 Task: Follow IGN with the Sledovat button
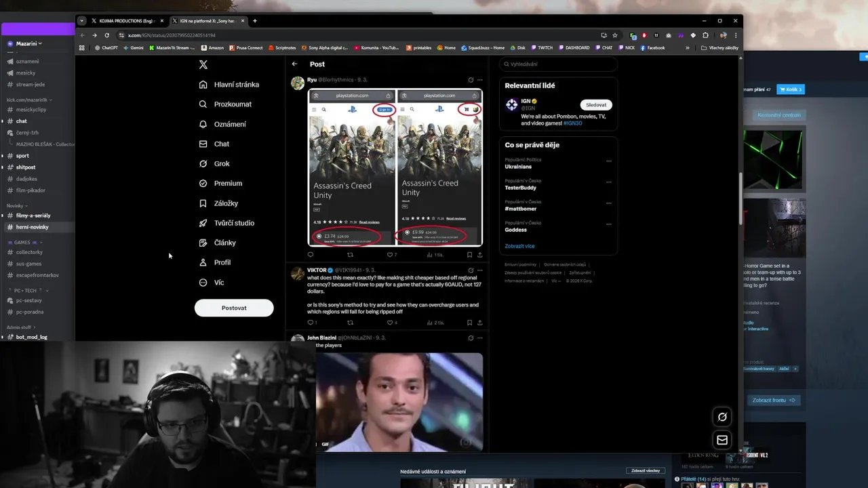[x=596, y=105]
